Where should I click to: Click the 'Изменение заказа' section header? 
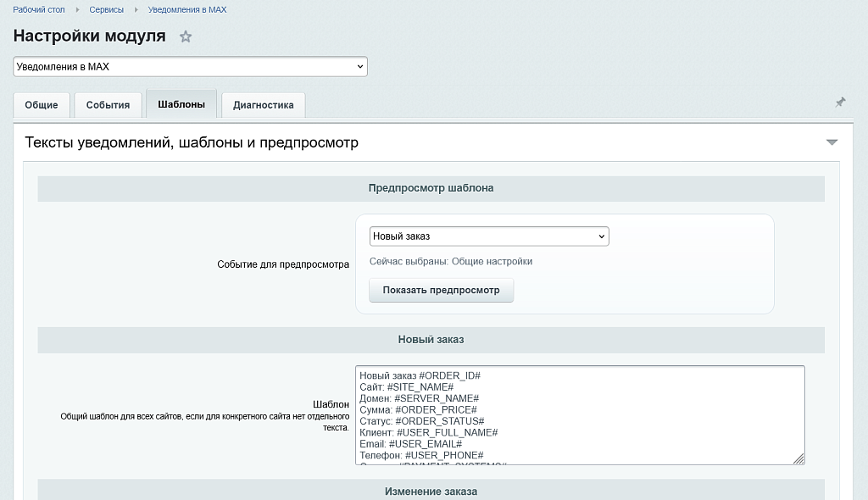pyautogui.click(x=431, y=492)
